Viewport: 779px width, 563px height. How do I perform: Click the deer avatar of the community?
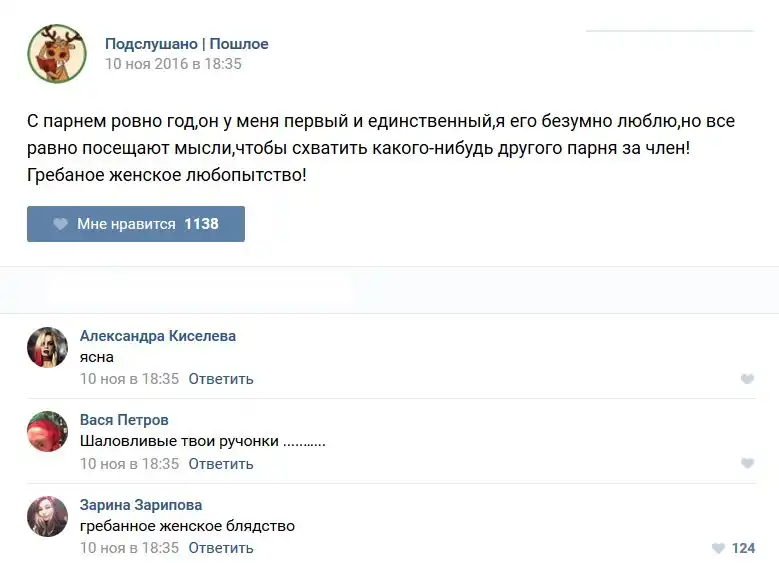(x=56, y=54)
